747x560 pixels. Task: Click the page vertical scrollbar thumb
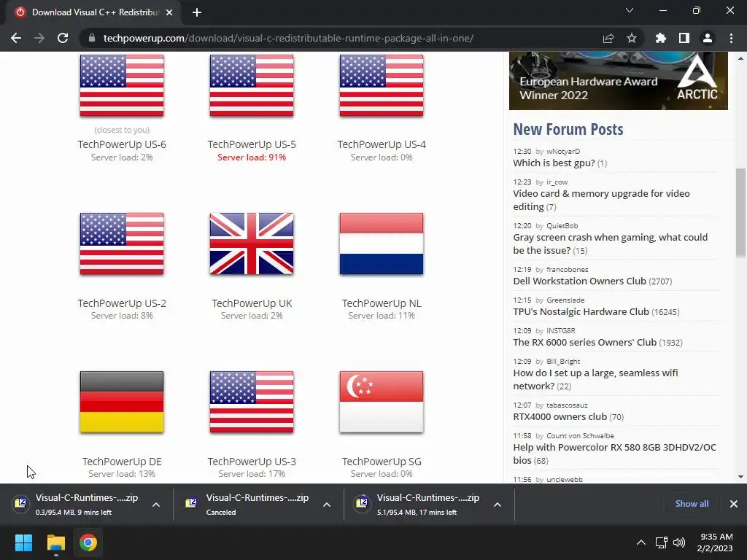[740, 214]
